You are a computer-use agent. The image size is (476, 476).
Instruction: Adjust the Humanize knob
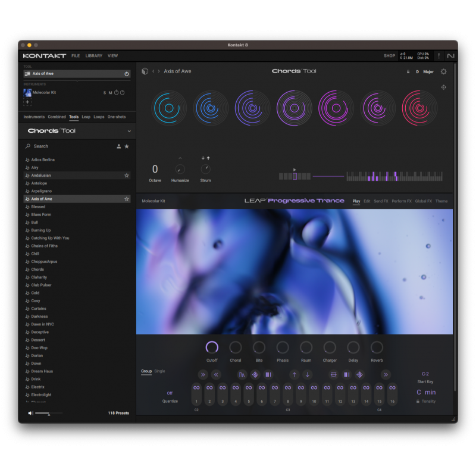point(180,170)
